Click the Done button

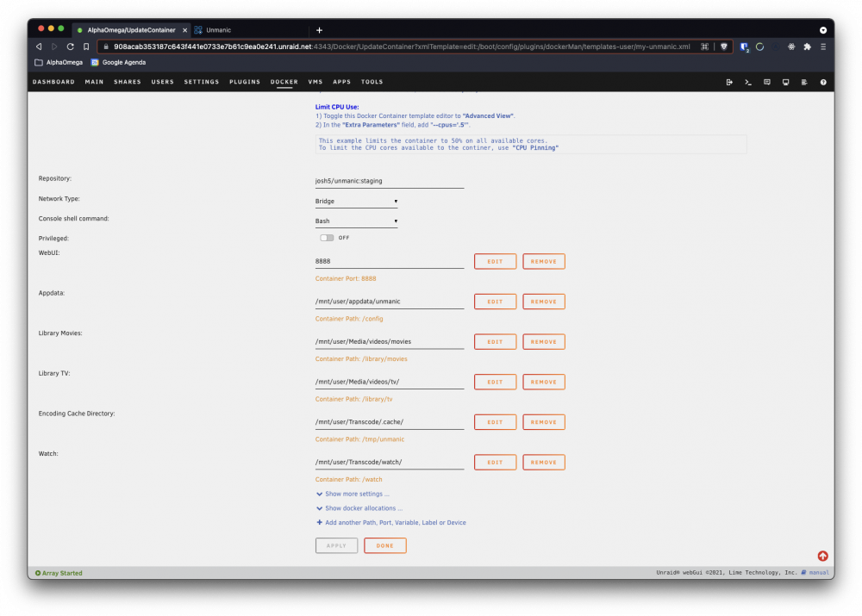pos(384,545)
